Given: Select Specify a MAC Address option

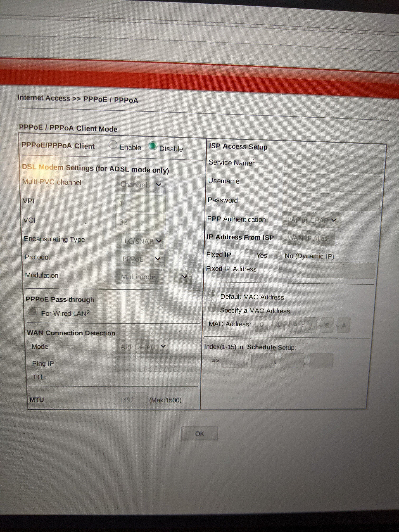Looking at the screenshot, I should tap(212, 308).
